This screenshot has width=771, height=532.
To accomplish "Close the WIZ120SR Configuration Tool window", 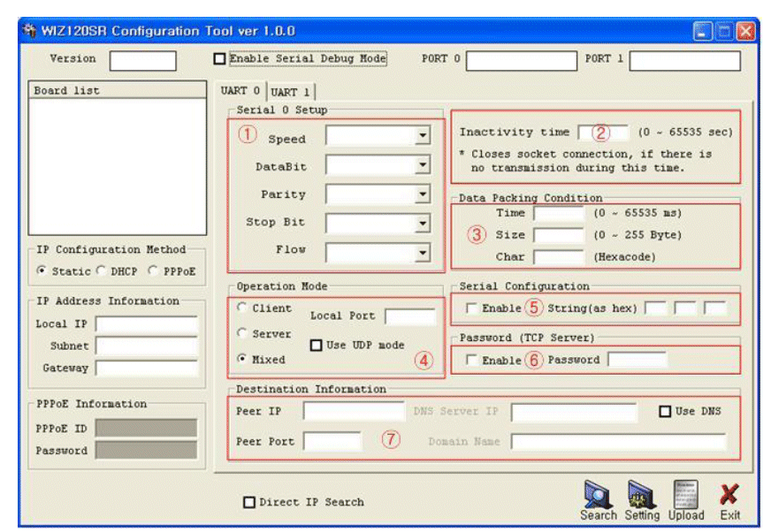I will [x=745, y=32].
